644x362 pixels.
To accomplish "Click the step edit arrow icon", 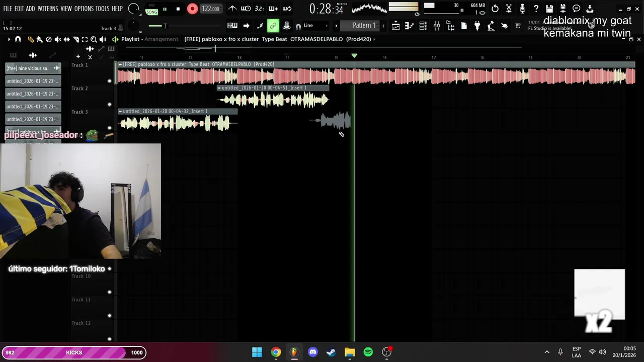I will (x=246, y=26).
